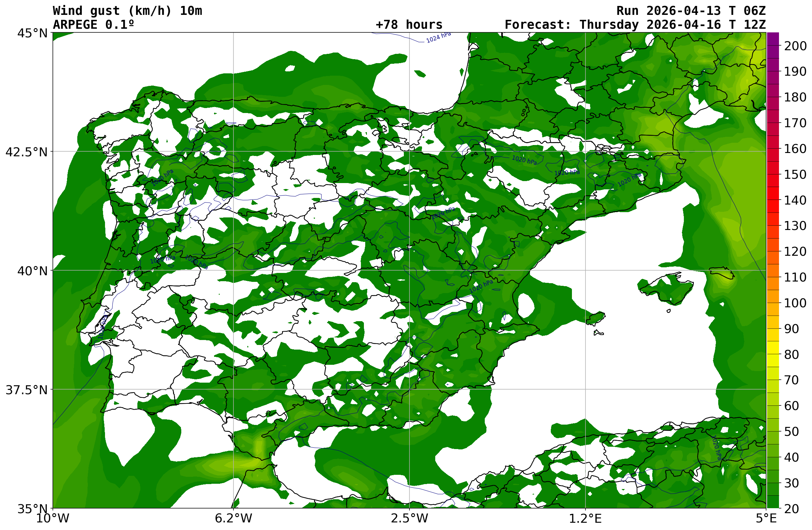Click the '1024 hPa' isobar label
The width and height of the screenshot is (812, 530).
(x=439, y=37)
